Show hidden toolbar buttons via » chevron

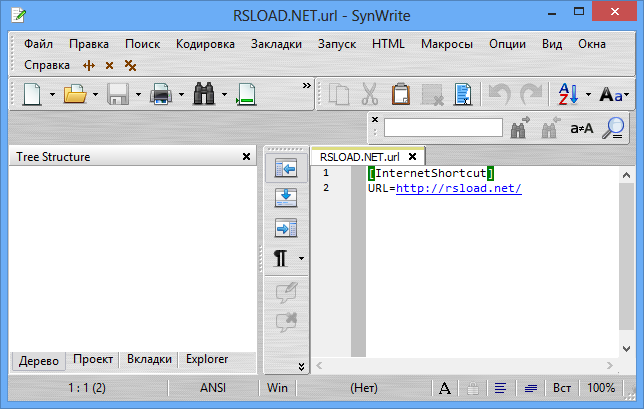click(x=306, y=85)
